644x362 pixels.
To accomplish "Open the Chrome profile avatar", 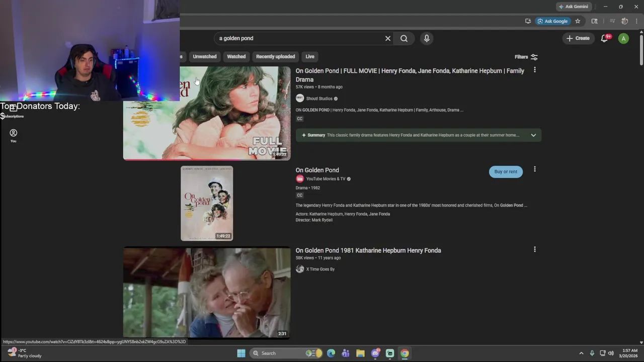I will point(624,21).
